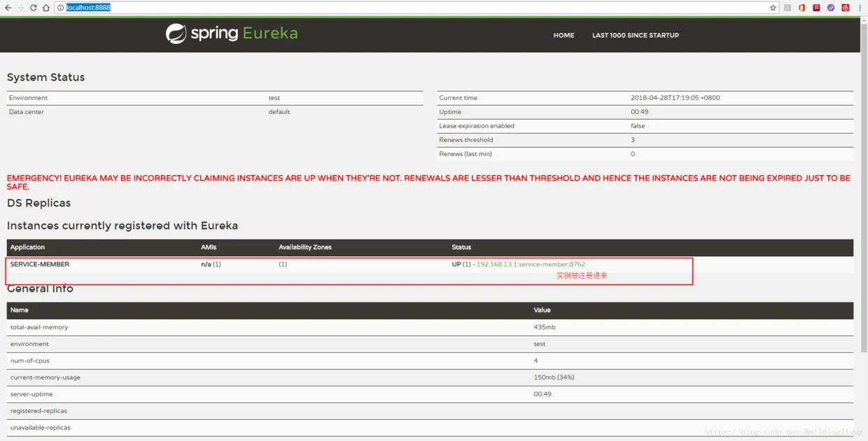Click the server-uptime row name

[x=32, y=395]
